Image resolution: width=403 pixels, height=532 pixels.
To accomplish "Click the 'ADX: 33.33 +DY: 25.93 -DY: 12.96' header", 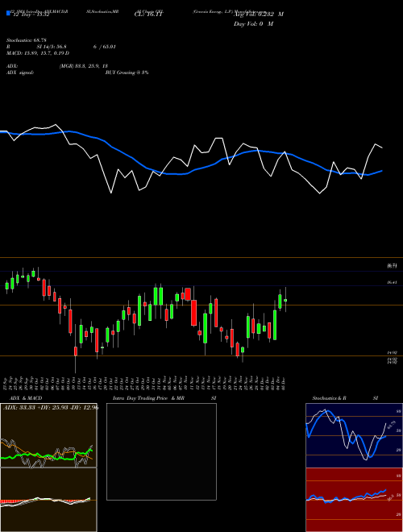I will pyautogui.click(x=51, y=407).
